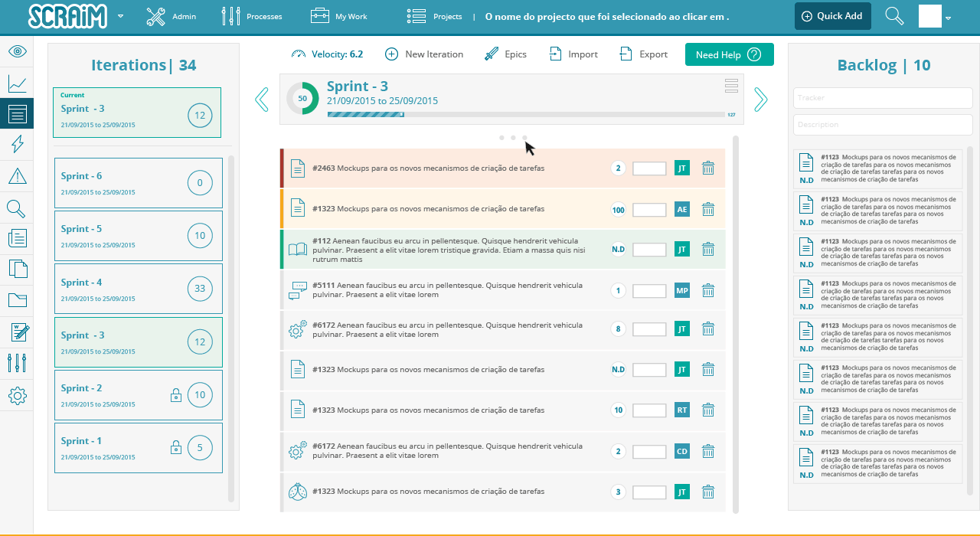Open the stacked documents sidebar icon
This screenshot has height=536, width=980.
17,270
